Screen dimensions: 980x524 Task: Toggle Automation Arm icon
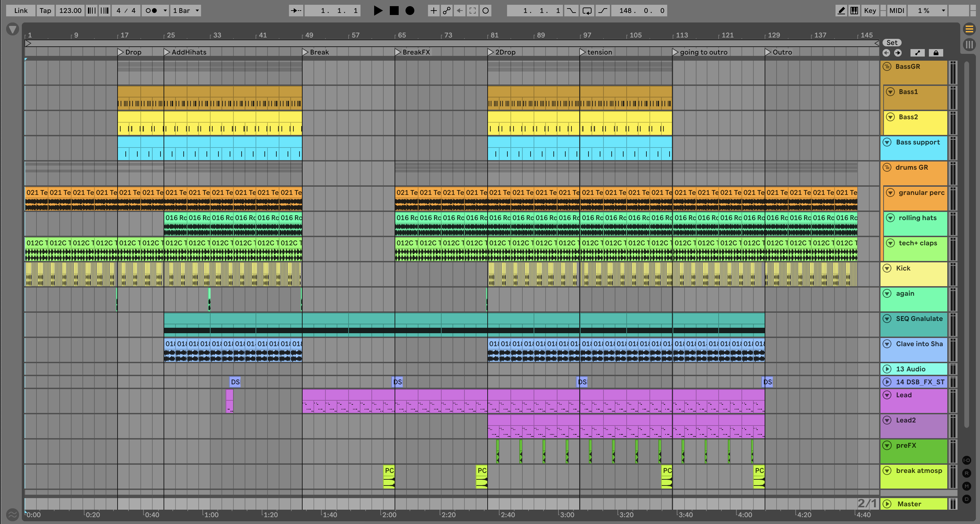pyautogui.click(x=447, y=11)
